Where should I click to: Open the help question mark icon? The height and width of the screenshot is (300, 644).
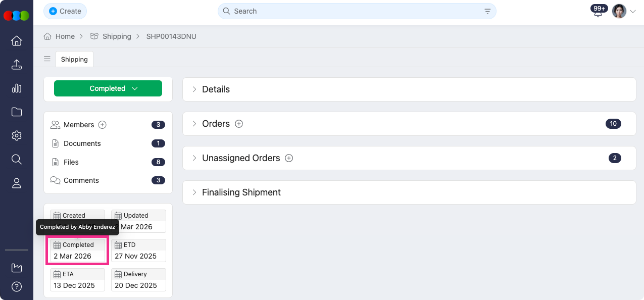tap(17, 287)
